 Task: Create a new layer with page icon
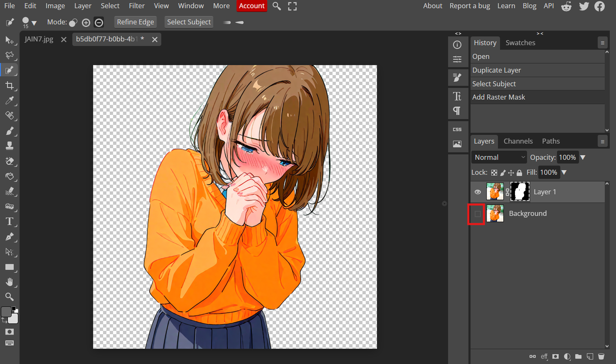[x=590, y=357]
